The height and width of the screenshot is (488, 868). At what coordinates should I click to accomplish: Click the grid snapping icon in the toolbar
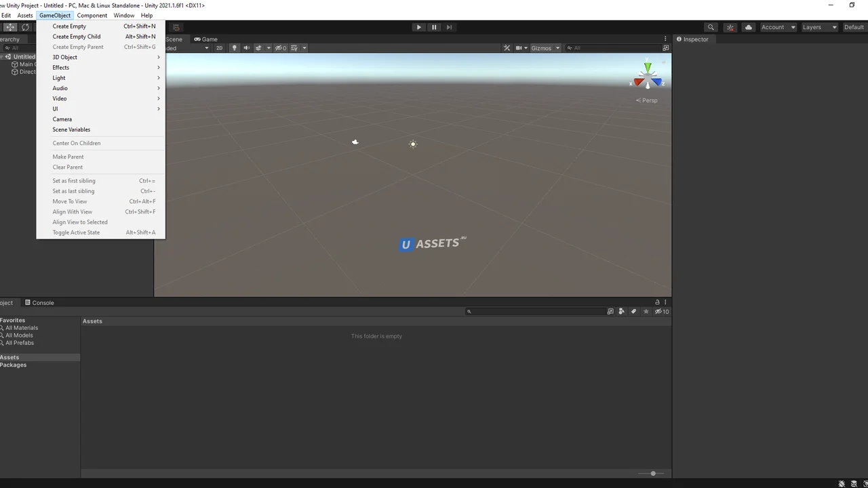176,27
